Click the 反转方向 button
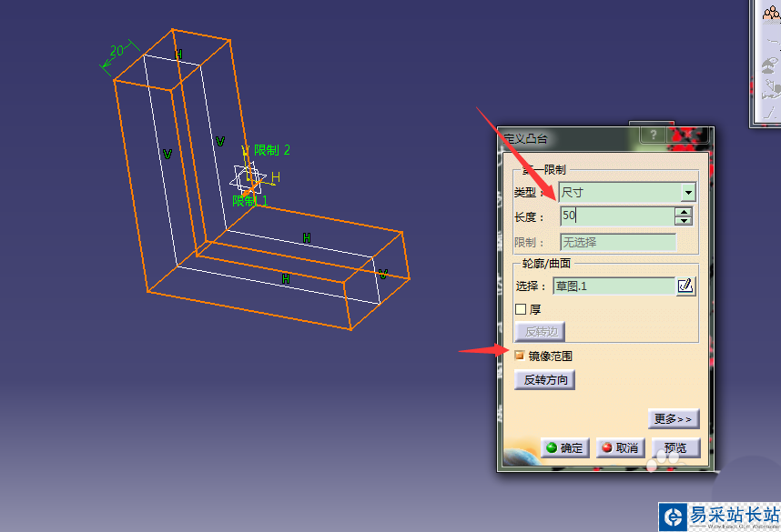The height and width of the screenshot is (532, 781). coord(545,380)
